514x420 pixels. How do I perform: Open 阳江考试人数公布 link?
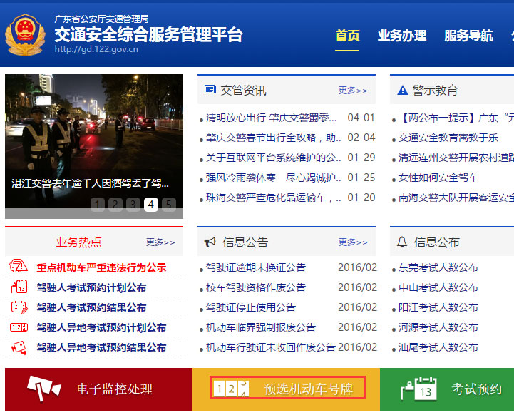click(438, 307)
